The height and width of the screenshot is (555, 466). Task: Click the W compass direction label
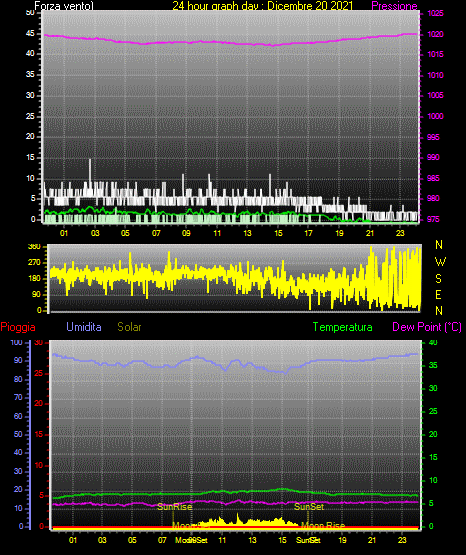[440, 262]
